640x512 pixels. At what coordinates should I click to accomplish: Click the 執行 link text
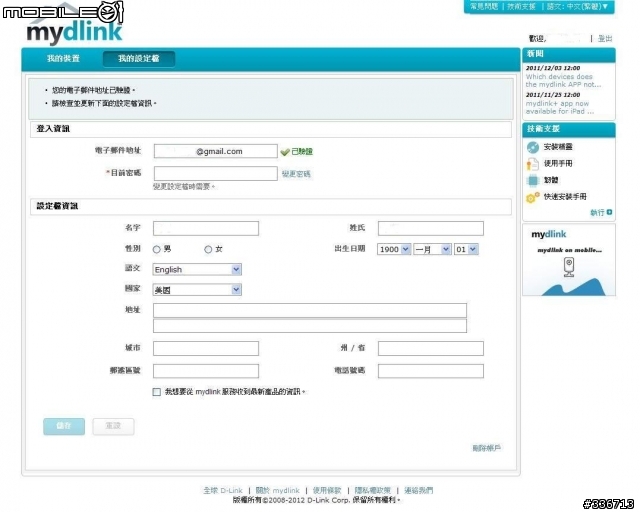tap(597, 212)
